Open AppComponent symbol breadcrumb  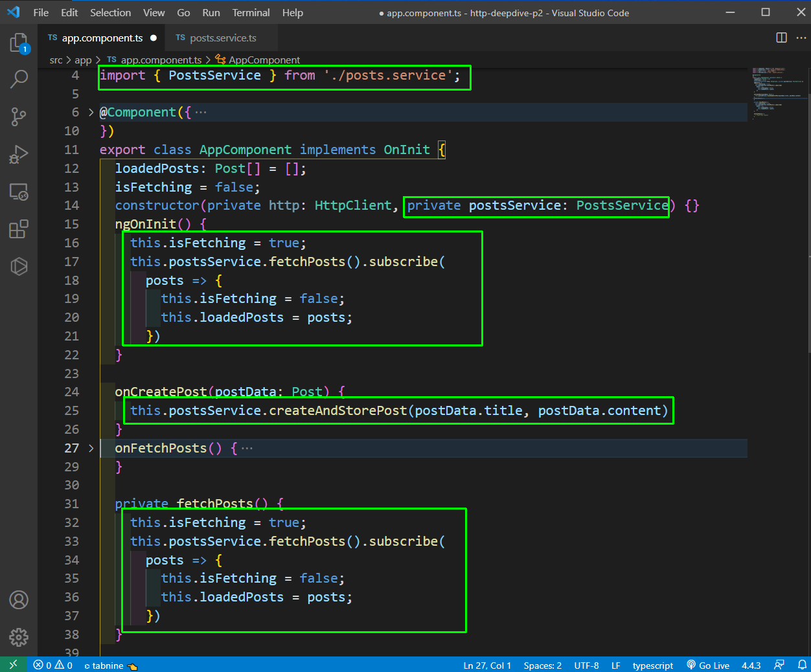[258, 60]
